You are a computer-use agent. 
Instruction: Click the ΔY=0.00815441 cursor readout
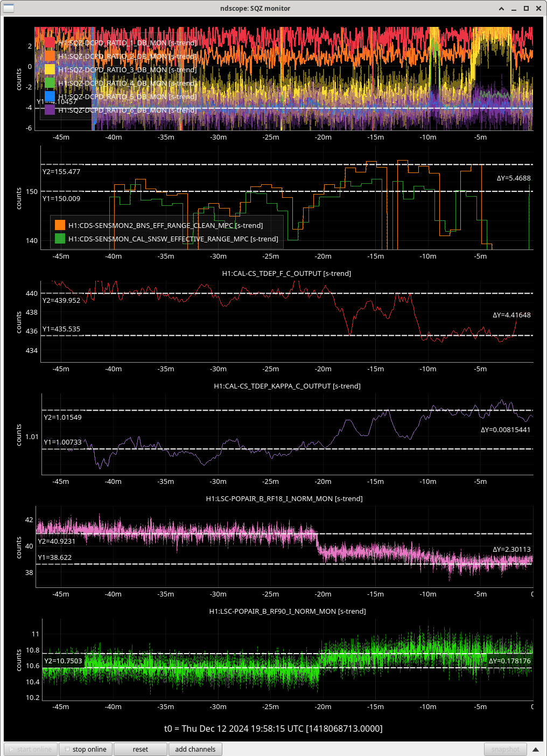[506, 430]
